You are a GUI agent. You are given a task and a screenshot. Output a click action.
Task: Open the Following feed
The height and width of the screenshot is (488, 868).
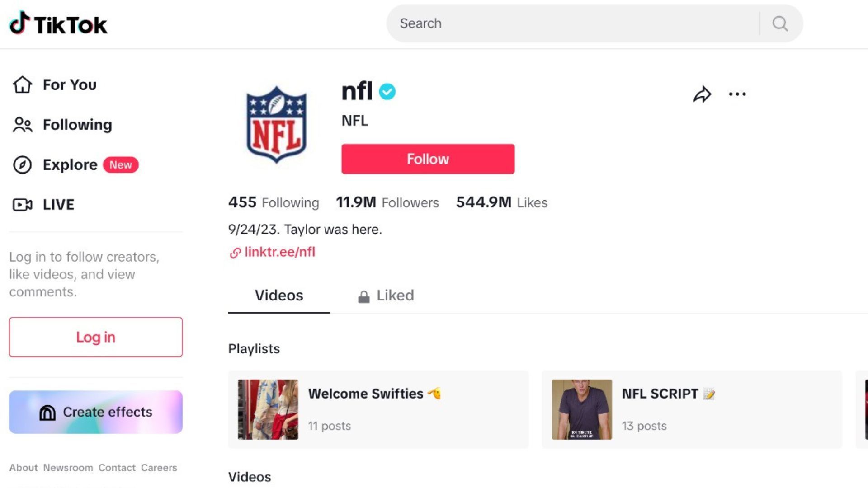click(62, 125)
